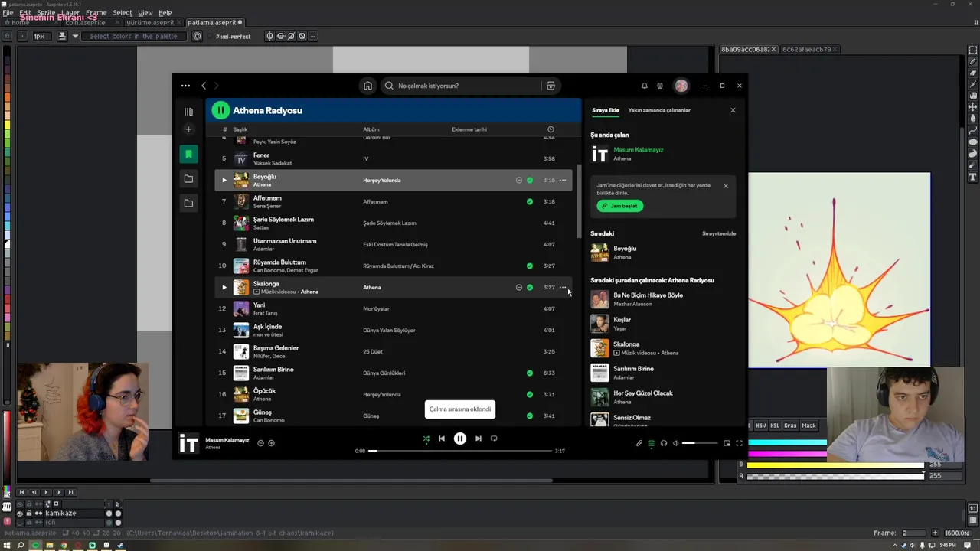
Task: Open the connect-to-device headphone icon
Action: pos(664,443)
